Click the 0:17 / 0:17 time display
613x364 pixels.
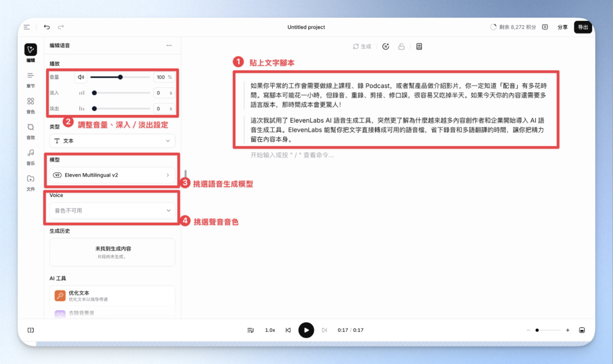pyautogui.click(x=351, y=330)
